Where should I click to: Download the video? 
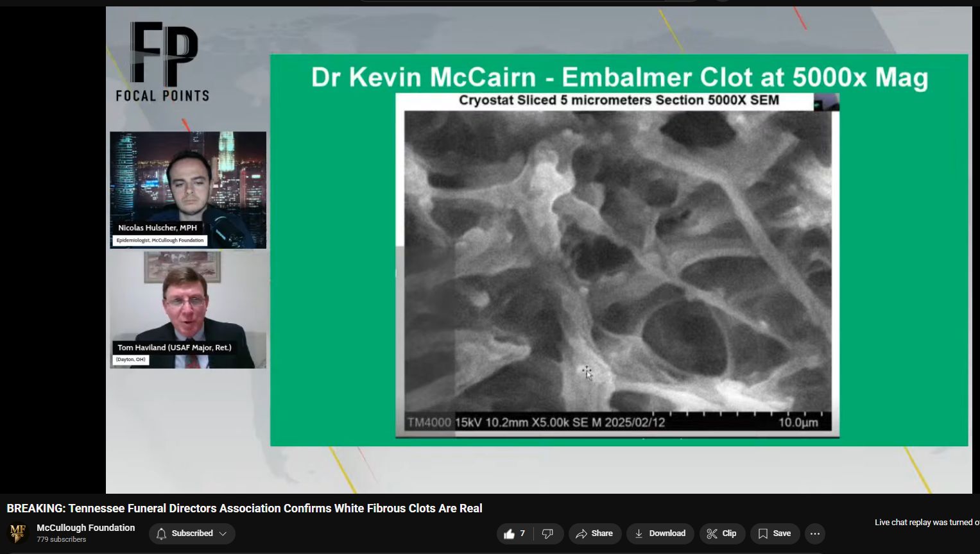660,533
